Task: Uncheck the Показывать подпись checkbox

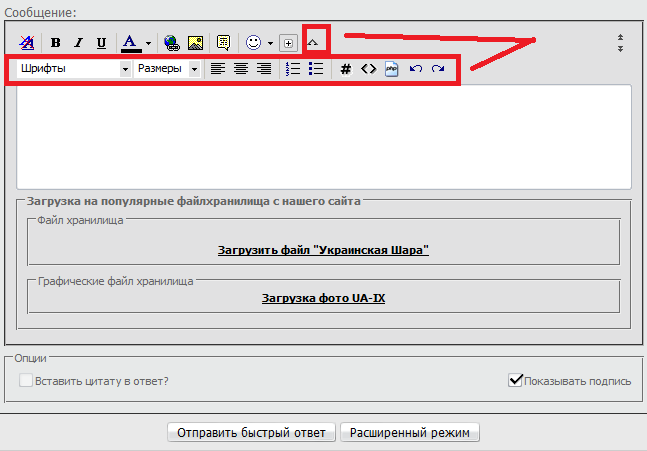Action: pyautogui.click(x=515, y=380)
